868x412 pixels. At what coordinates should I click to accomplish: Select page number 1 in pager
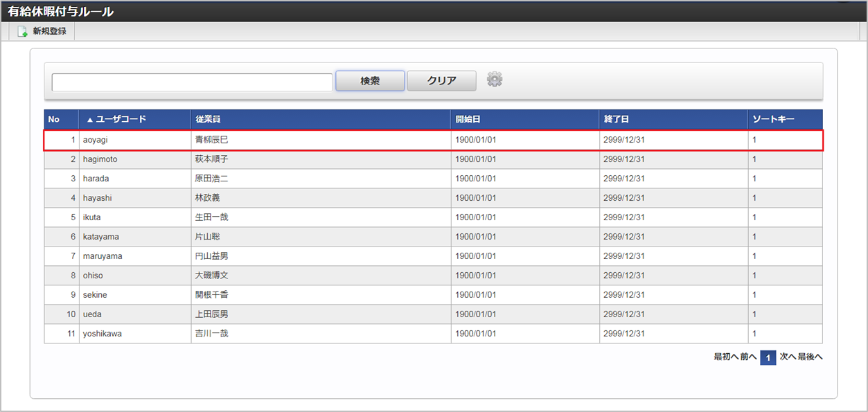pos(768,358)
